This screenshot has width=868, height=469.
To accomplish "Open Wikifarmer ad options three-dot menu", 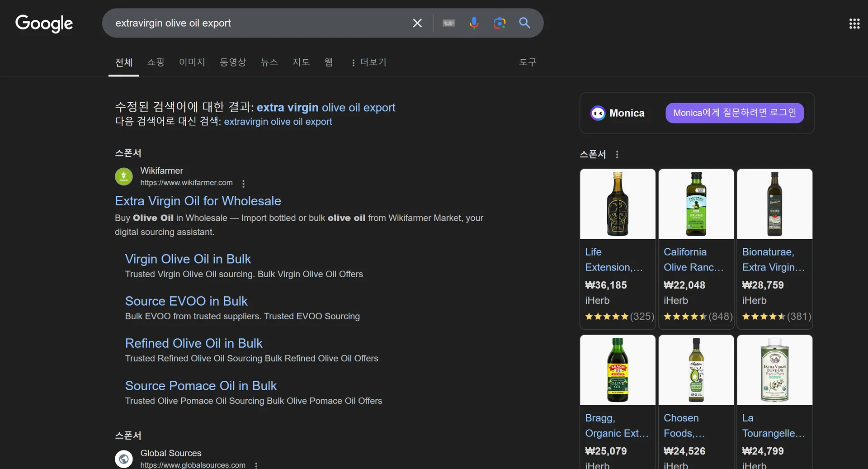I will 244,184.
